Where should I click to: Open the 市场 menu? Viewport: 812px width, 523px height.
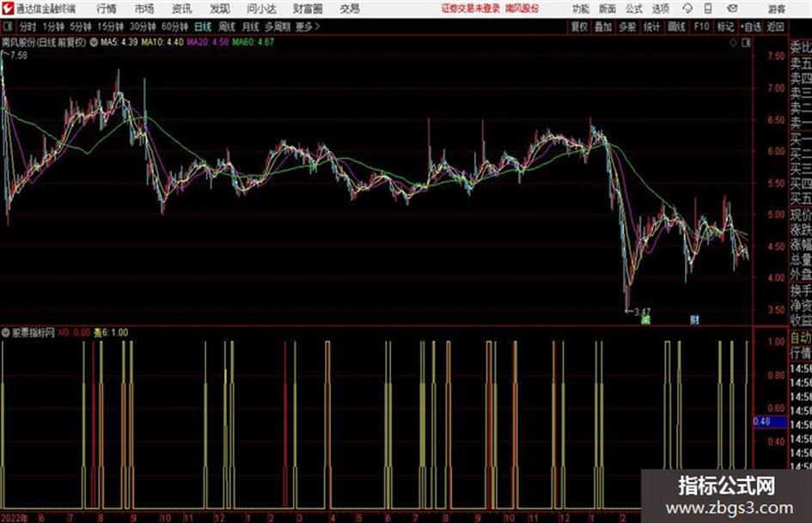144,9
